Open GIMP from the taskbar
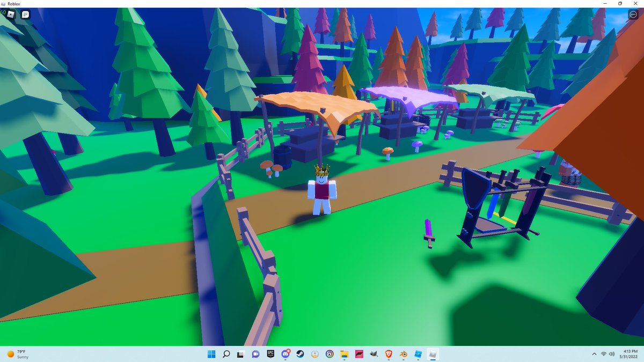This screenshot has width=644, height=362. (374, 354)
